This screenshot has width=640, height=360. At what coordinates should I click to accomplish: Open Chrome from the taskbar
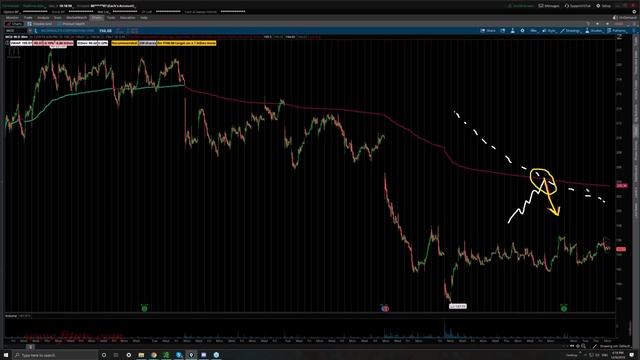154,355
